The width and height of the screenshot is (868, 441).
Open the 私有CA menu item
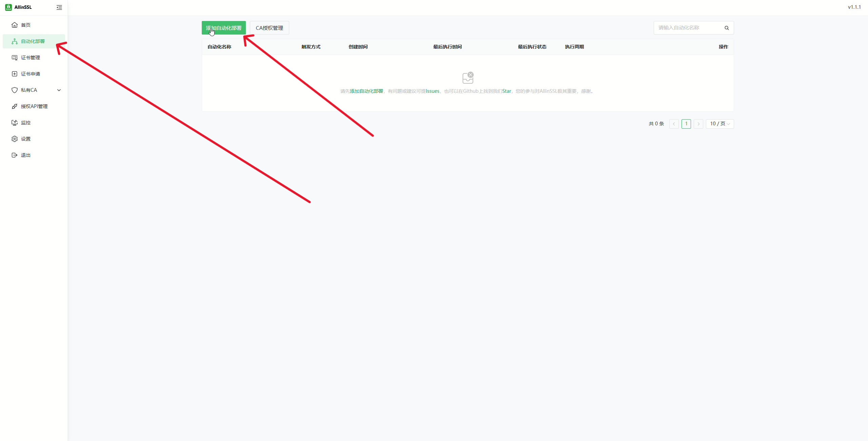(x=29, y=90)
